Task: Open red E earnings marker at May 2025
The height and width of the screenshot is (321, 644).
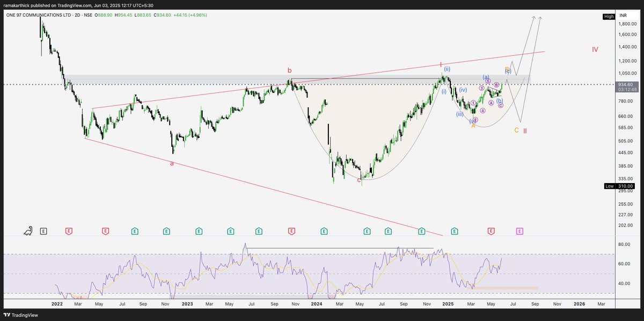Action: [x=491, y=231]
